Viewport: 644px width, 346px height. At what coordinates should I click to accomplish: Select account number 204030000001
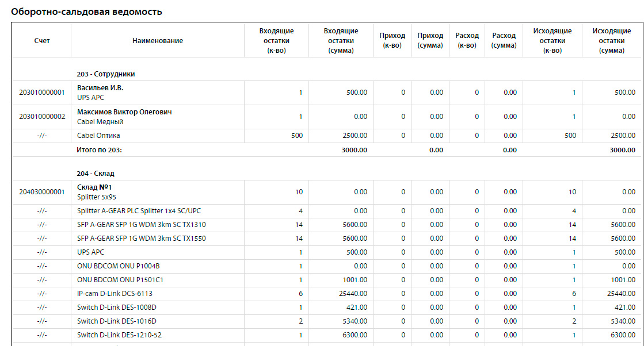42,192
